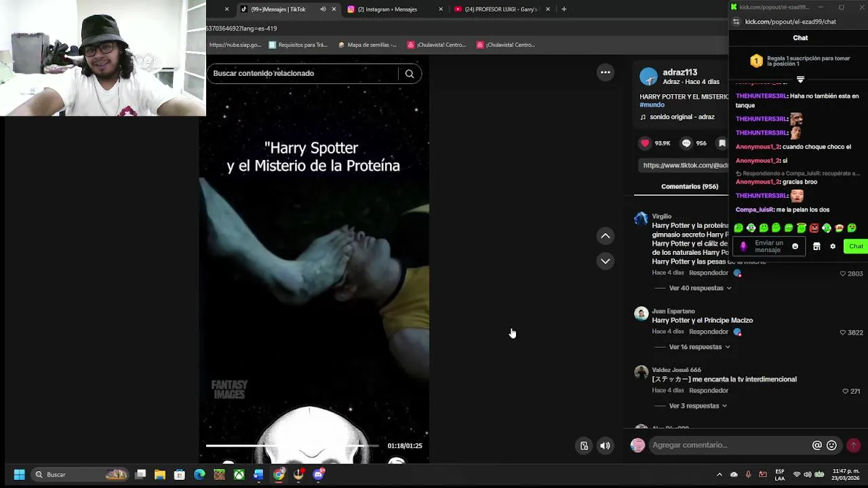Open the three-dots more options menu on video
This screenshot has width=868, height=488.
click(606, 73)
